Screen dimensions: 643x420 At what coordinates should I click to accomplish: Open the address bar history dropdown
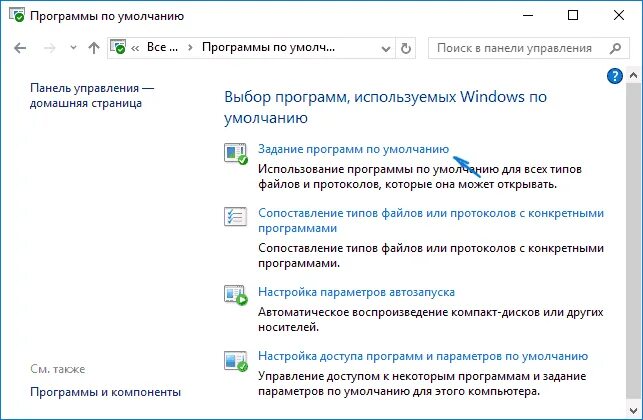(385, 49)
